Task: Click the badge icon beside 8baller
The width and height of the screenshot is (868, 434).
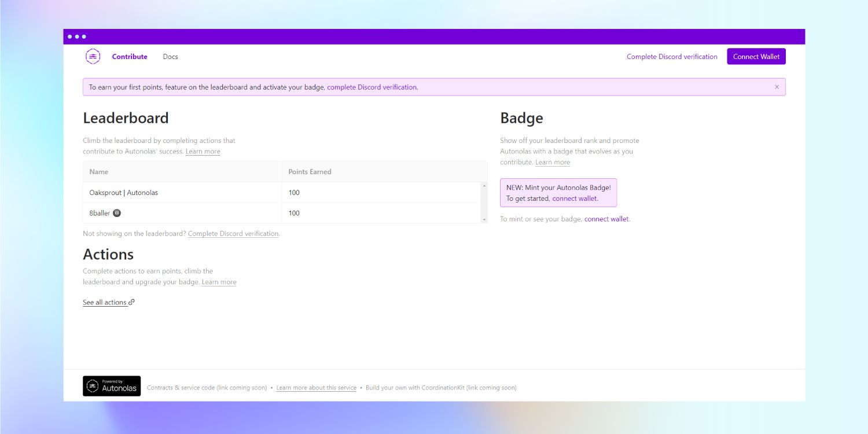Action: coord(117,213)
